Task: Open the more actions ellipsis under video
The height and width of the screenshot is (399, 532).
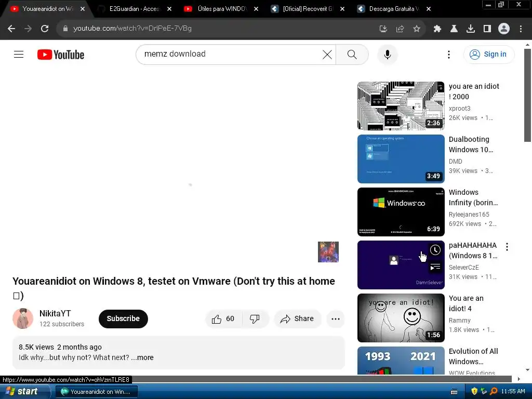Action: tap(336, 319)
